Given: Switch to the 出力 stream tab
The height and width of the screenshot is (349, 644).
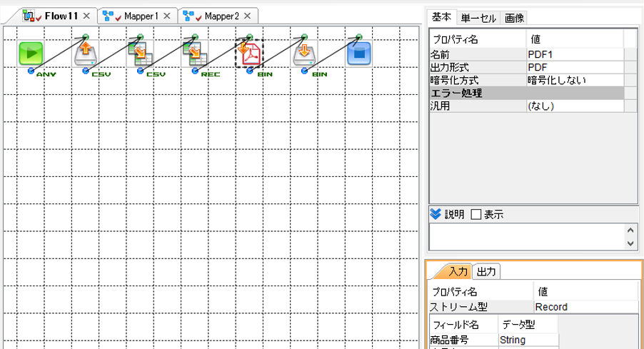Looking at the screenshot, I should [x=486, y=272].
